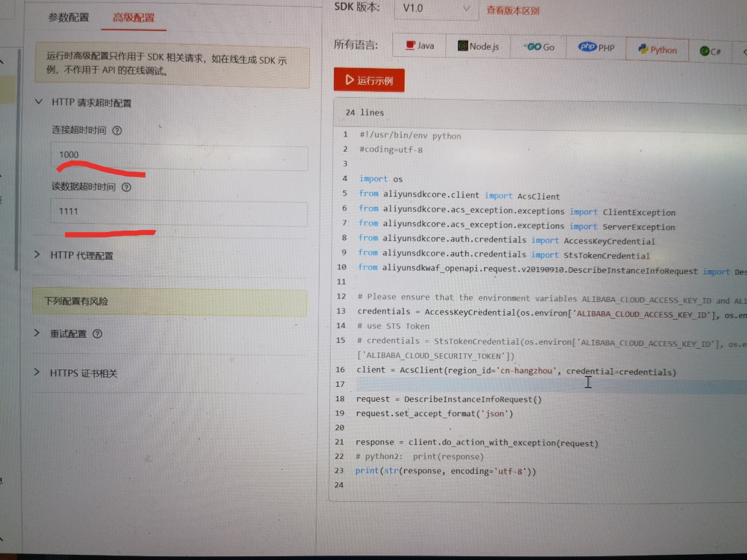
Task: Click the "24 lines" code header
Action: tap(364, 112)
